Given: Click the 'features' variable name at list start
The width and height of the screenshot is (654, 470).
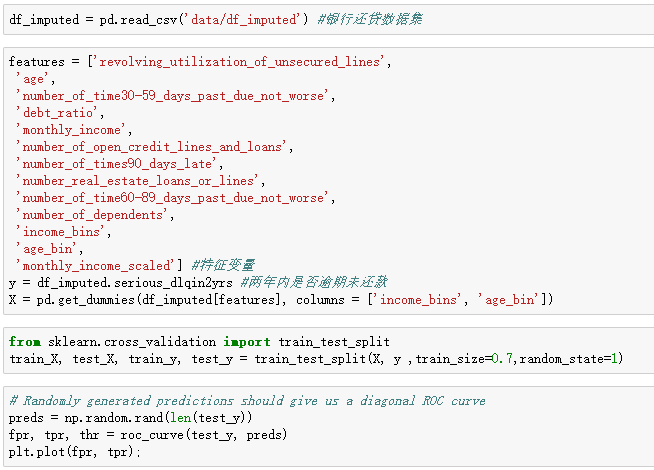Looking at the screenshot, I should (x=37, y=62).
